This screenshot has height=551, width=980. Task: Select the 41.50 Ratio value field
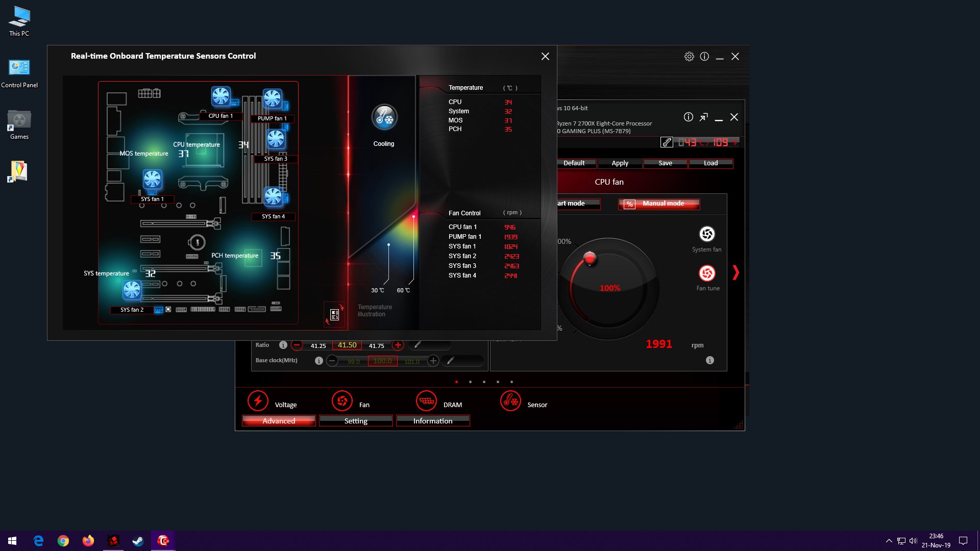pos(347,345)
